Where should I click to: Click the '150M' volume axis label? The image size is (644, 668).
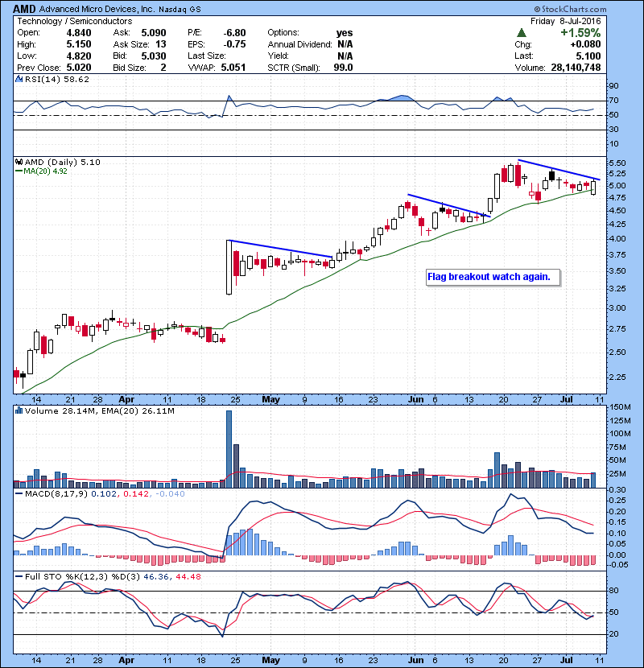(620, 407)
